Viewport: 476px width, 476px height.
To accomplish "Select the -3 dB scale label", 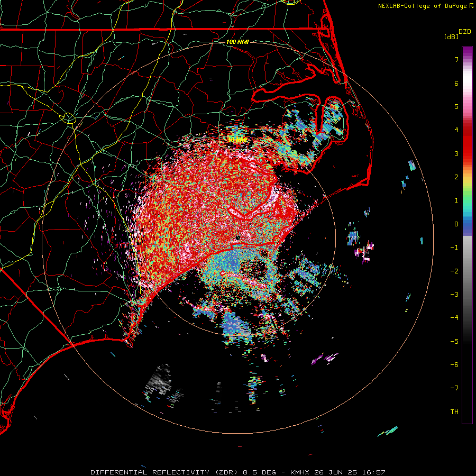I will coord(454,295).
